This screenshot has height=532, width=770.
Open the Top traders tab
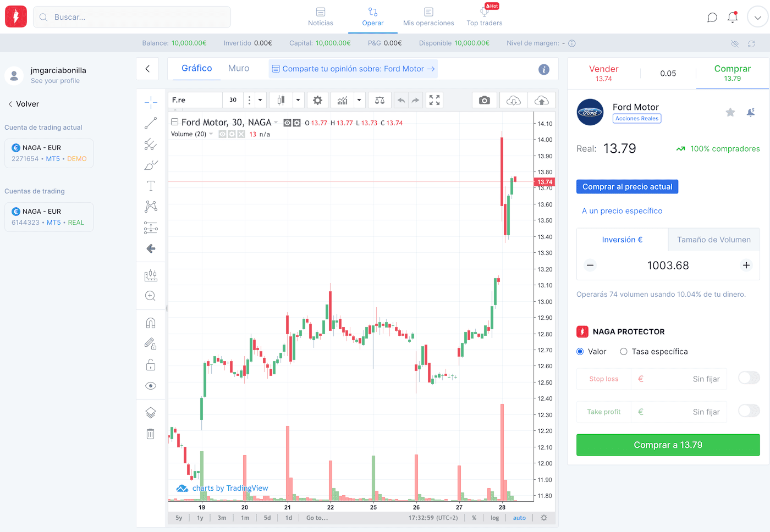pyautogui.click(x=485, y=17)
